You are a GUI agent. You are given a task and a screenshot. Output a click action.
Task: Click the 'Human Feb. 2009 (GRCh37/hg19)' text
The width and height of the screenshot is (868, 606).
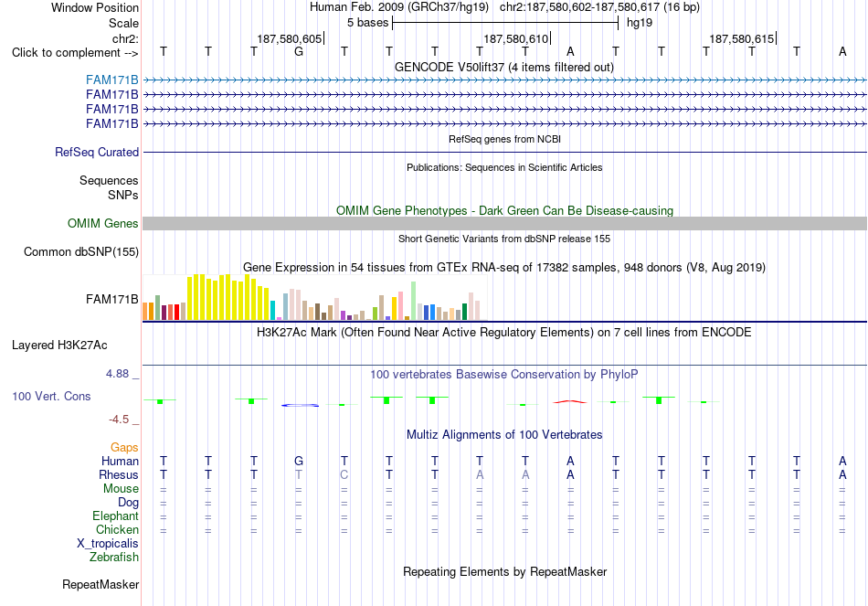pos(399,7)
